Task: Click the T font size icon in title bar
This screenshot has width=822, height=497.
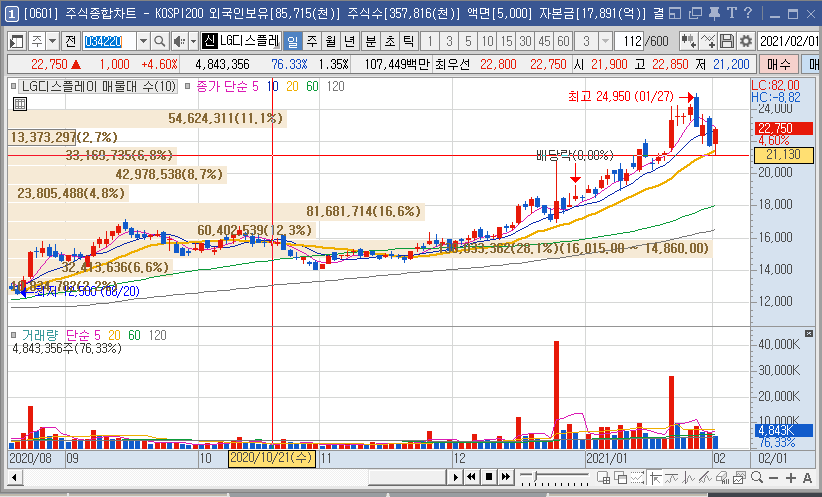Action: tap(732, 13)
